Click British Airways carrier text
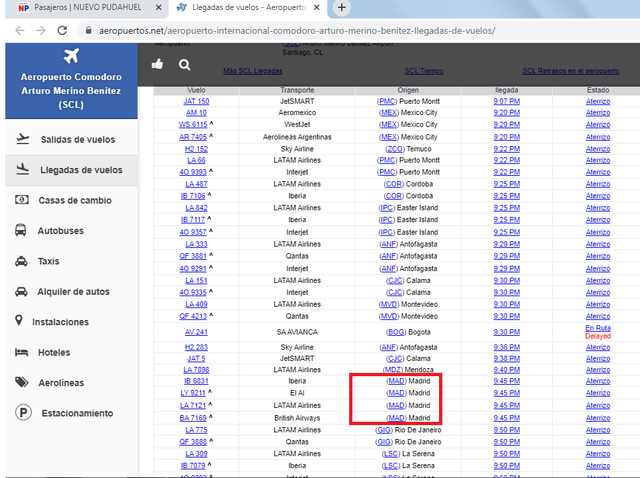Image resolution: width=640 pixels, height=478 pixels. 297,418
